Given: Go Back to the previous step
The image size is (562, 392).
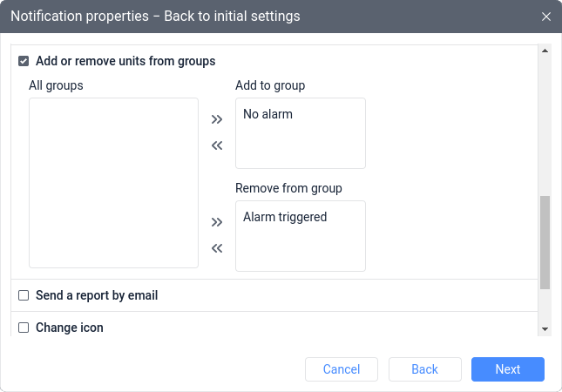Looking at the screenshot, I should pyautogui.click(x=424, y=369).
